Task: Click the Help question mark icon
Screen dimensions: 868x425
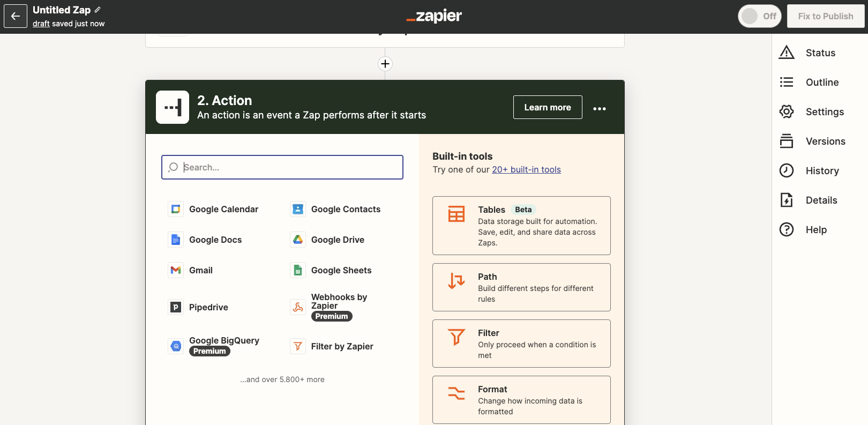Action: (787, 229)
